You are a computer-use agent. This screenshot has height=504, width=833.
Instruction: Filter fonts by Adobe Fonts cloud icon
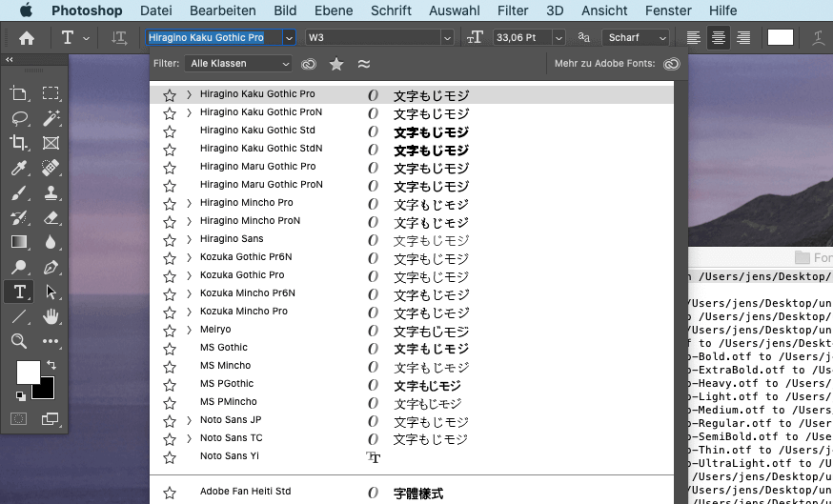click(x=309, y=64)
